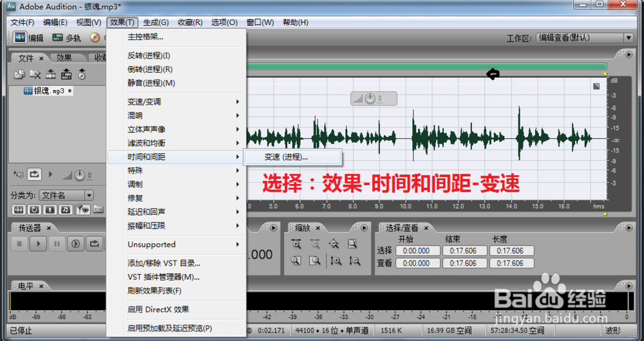644x341 pixels.
Task: Click the transport Stop button
Action: [x=19, y=244]
